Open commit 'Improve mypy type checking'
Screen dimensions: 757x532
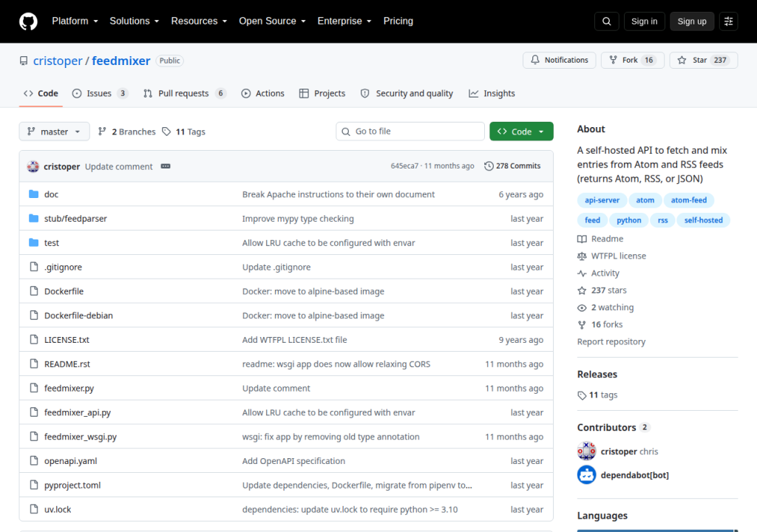pyautogui.click(x=298, y=219)
